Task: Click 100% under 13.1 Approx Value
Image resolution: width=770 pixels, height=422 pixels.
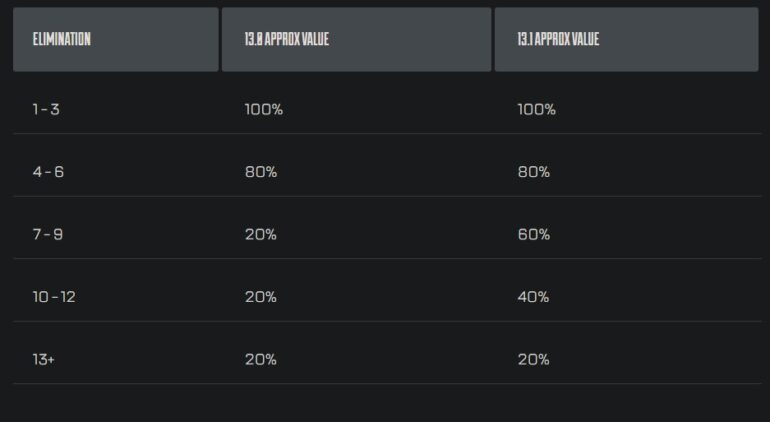Action: pos(537,109)
